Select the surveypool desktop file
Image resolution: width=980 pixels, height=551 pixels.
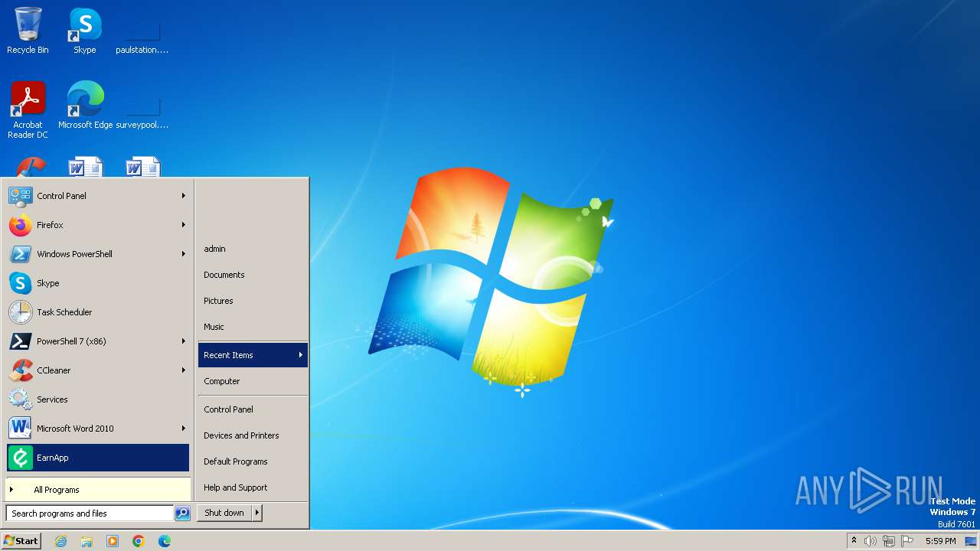142,109
